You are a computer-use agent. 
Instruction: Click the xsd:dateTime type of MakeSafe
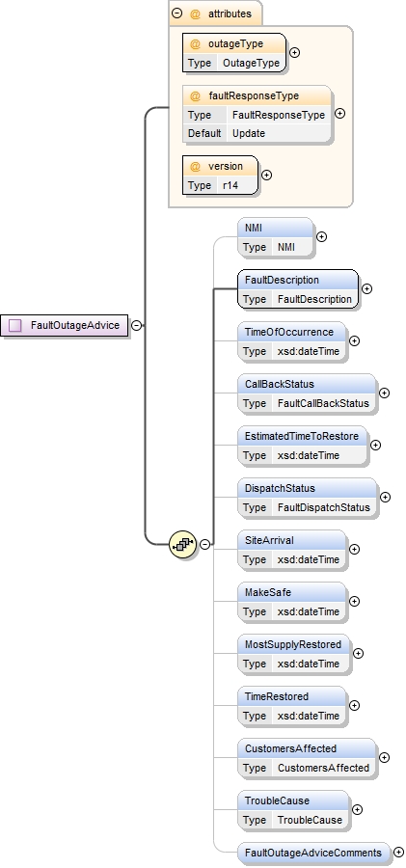tap(309, 611)
